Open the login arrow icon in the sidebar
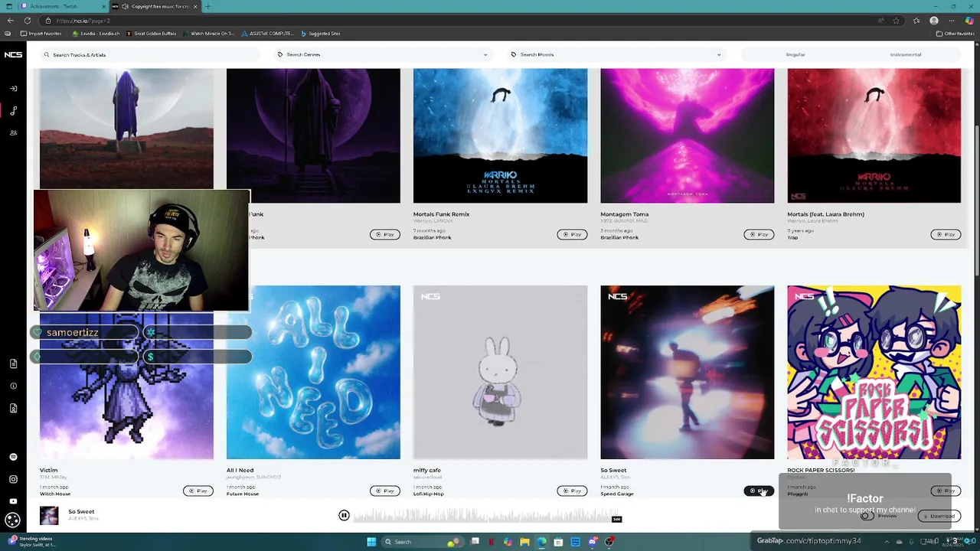The image size is (980, 551). 13,89
